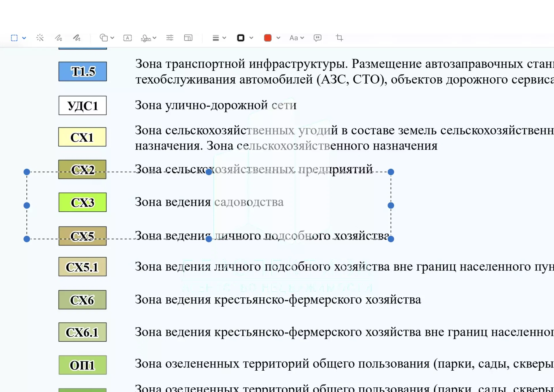Open the red fill color picker
554x392 pixels.
268,38
